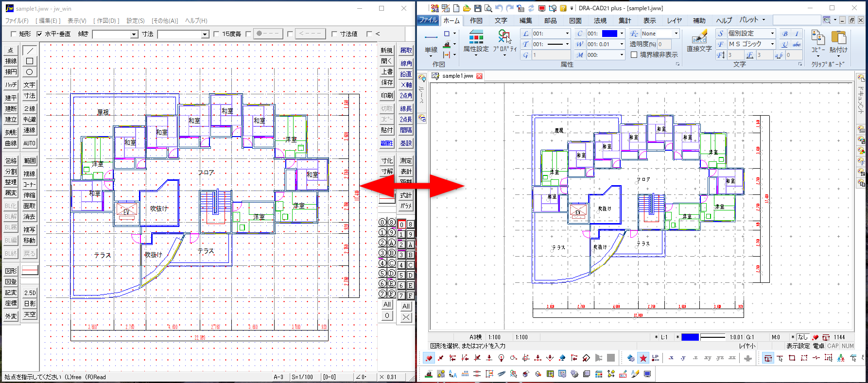Click the red heart snap icon in bottom toolbar

429,358
